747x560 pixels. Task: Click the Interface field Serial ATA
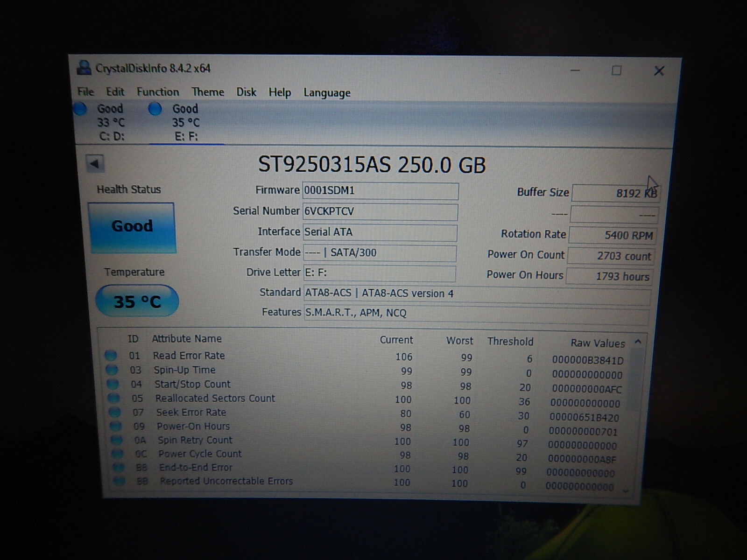[380, 232]
